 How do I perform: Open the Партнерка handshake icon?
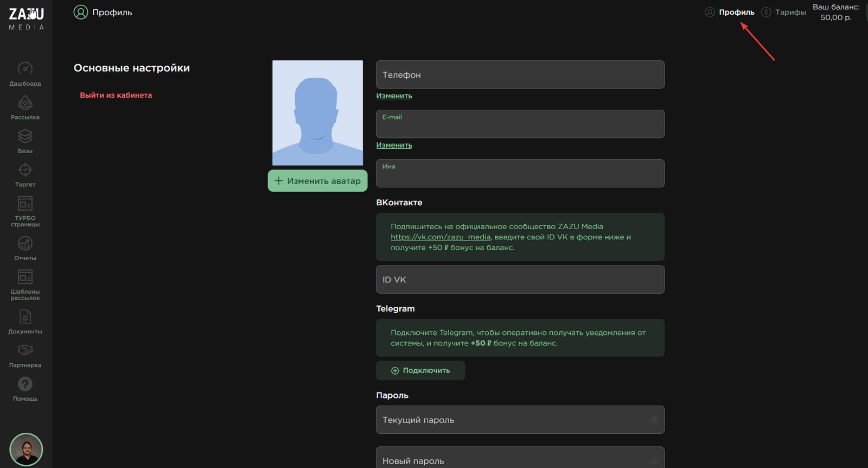(x=25, y=351)
